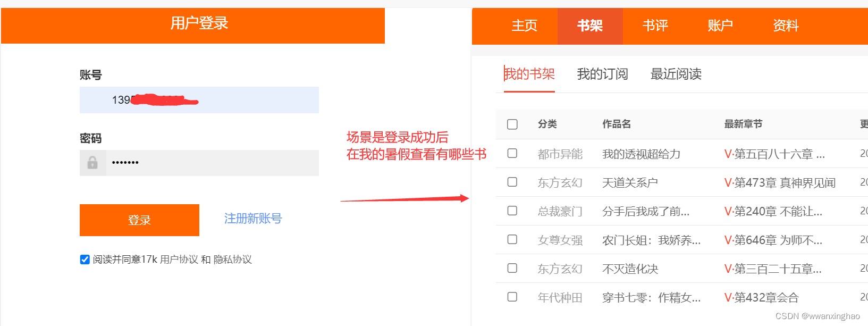Switch to 我的订阅 tab
868x326 pixels.
click(602, 74)
